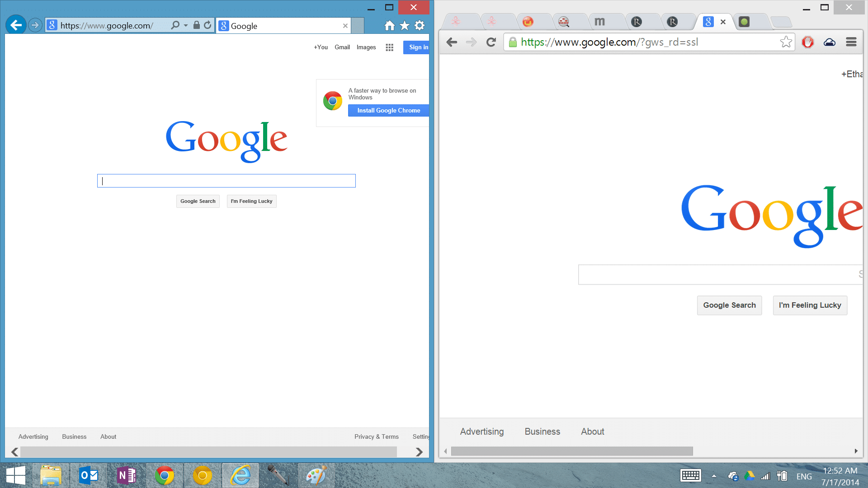Click the cloud extension icon in Chrome
Viewport: 868px width, 488px height.
pyautogui.click(x=830, y=42)
